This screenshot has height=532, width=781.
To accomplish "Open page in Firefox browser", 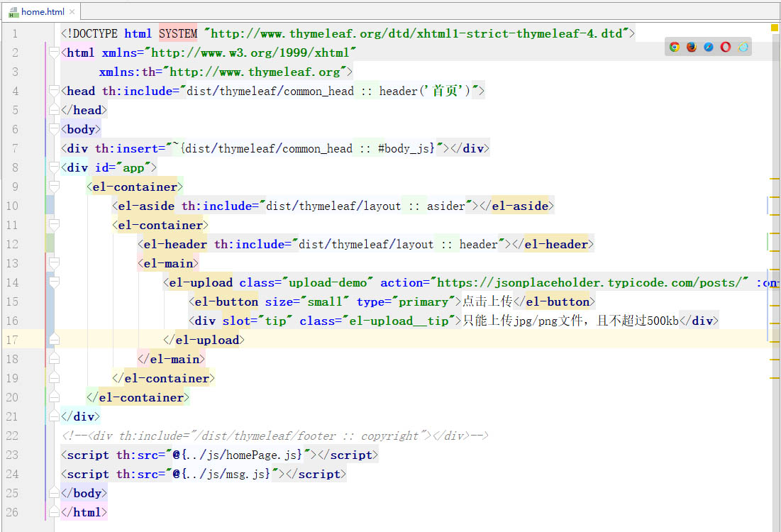I will coord(692,47).
